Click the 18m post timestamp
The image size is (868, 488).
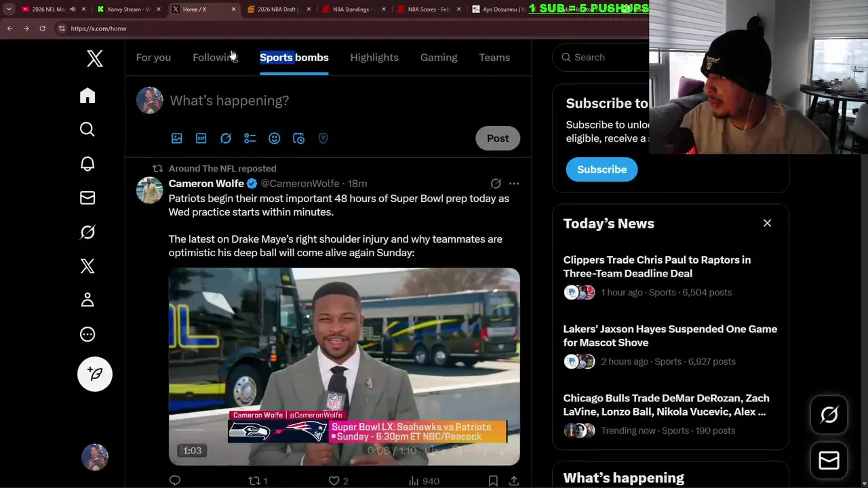coord(357,184)
